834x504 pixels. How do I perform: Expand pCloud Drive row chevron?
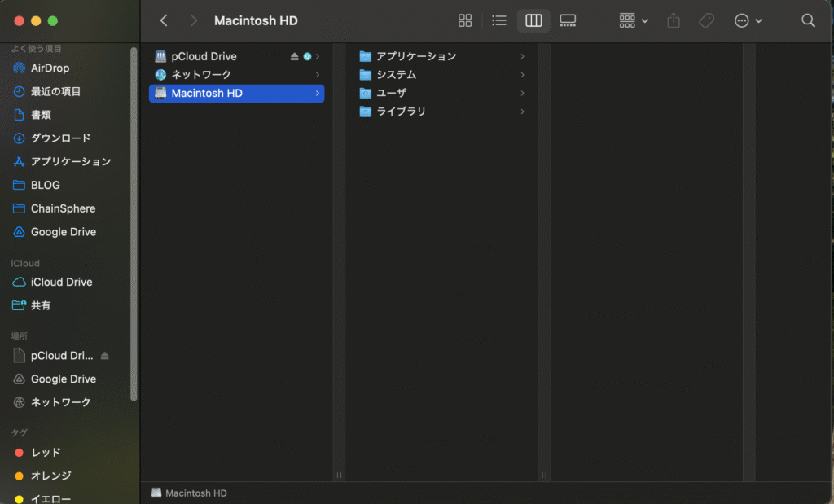pyautogui.click(x=318, y=56)
